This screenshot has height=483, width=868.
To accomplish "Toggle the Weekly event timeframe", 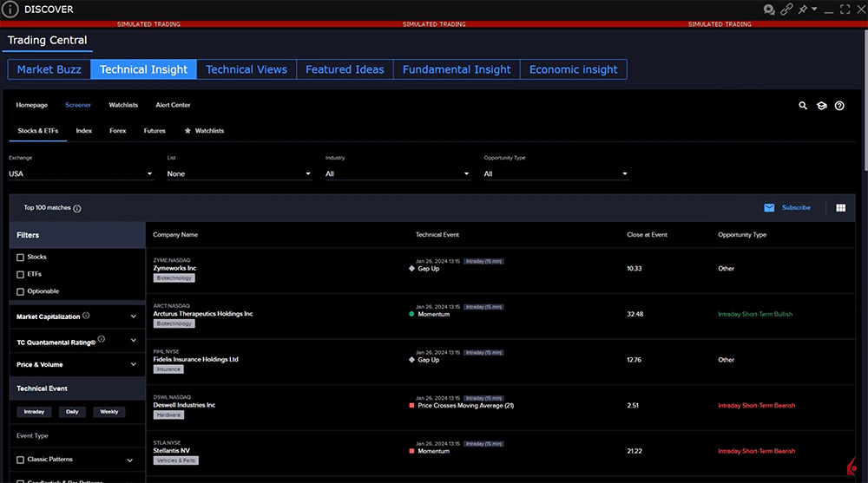I will click(x=109, y=412).
